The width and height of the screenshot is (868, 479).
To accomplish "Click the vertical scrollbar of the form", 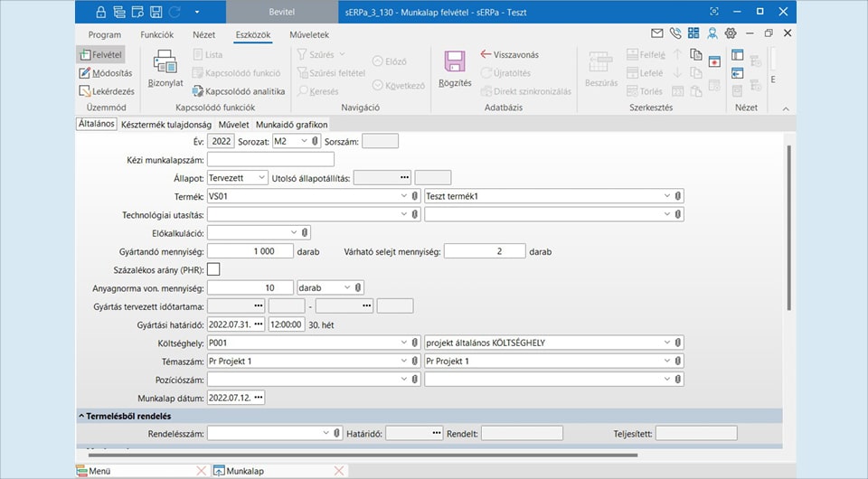I will click(x=789, y=226).
